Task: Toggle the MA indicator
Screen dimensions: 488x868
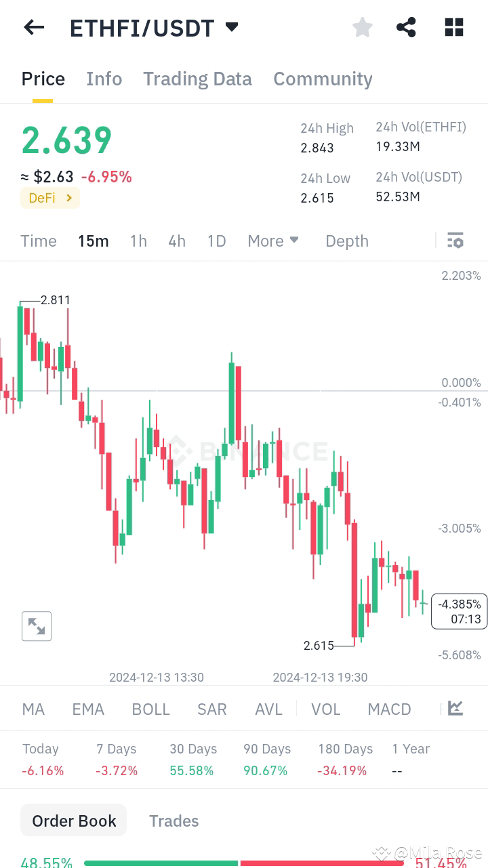Action: tap(33, 709)
